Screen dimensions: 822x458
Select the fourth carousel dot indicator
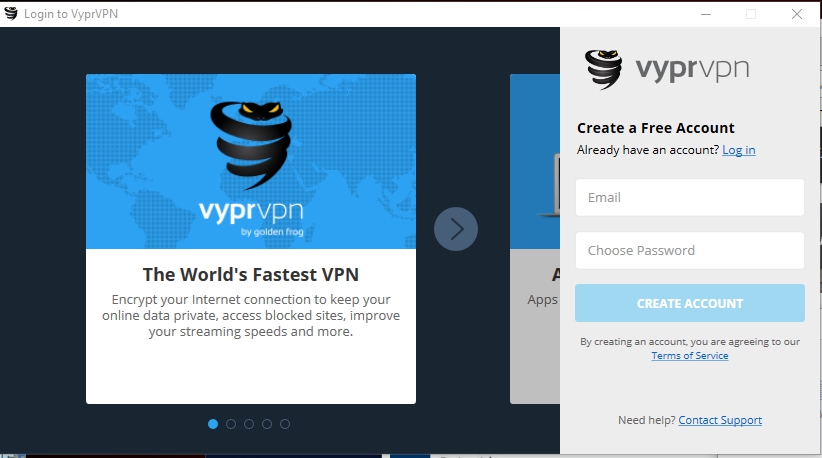(267, 424)
